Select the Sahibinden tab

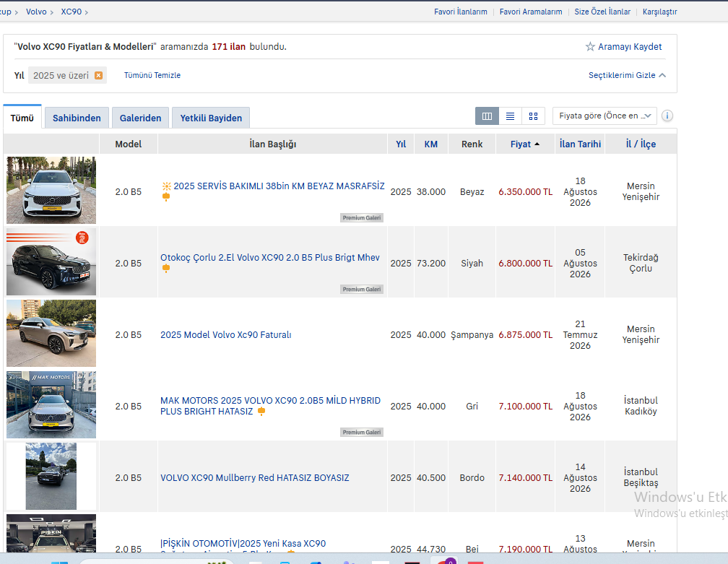(x=77, y=118)
